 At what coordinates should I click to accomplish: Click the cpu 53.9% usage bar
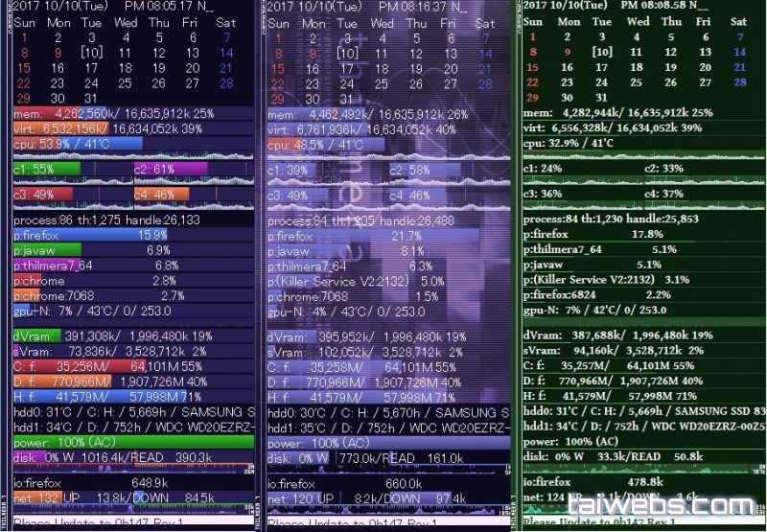point(77,145)
